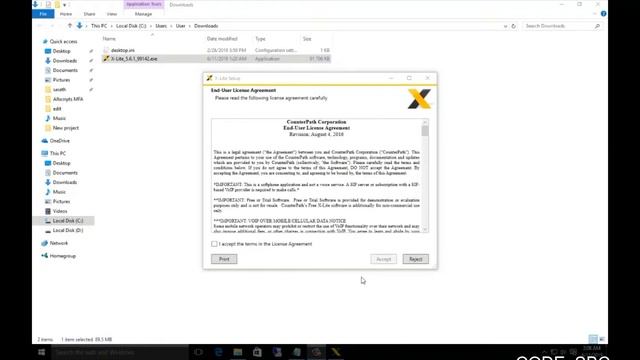Open File Explorer from the taskbar
640x360 pixels.
click(x=238, y=352)
